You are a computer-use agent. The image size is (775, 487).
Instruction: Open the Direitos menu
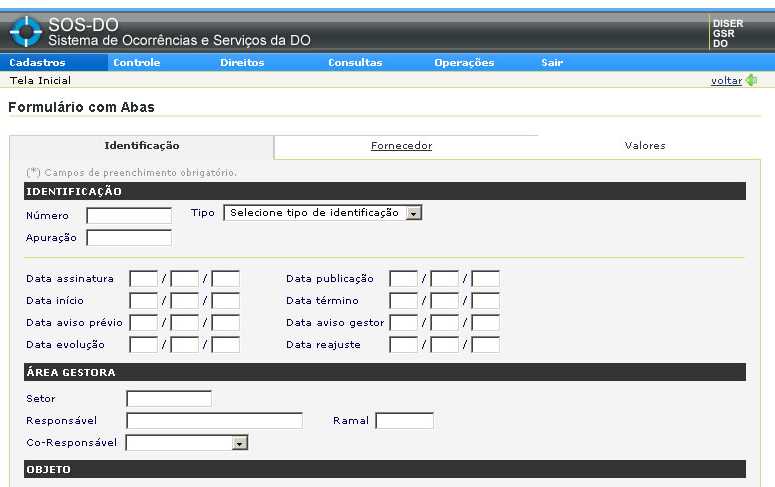242,62
